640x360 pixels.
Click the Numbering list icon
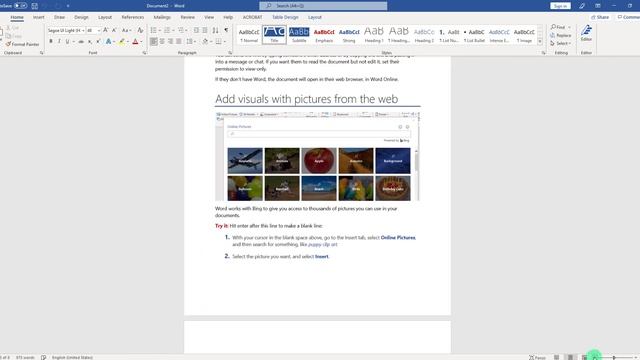[x=167, y=30]
